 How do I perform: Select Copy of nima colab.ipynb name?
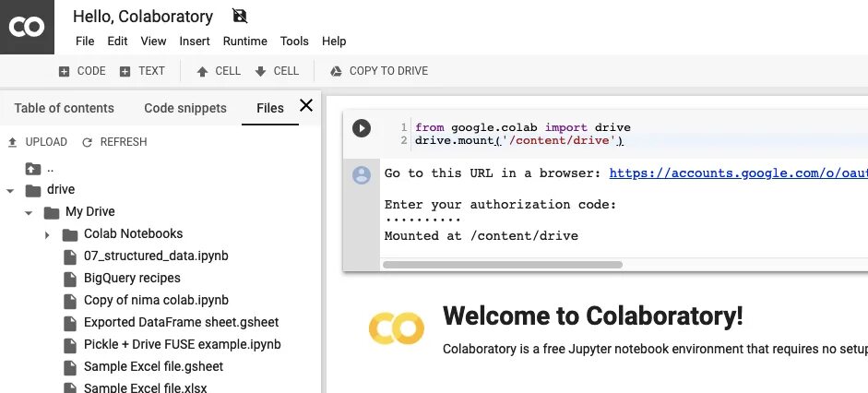(x=156, y=301)
